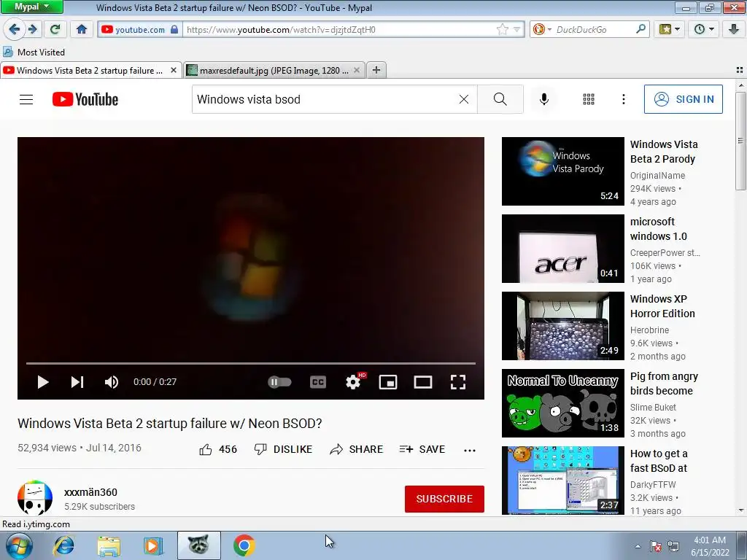
Task: Toggle closed captions CC button
Action: tap(318, 382)
